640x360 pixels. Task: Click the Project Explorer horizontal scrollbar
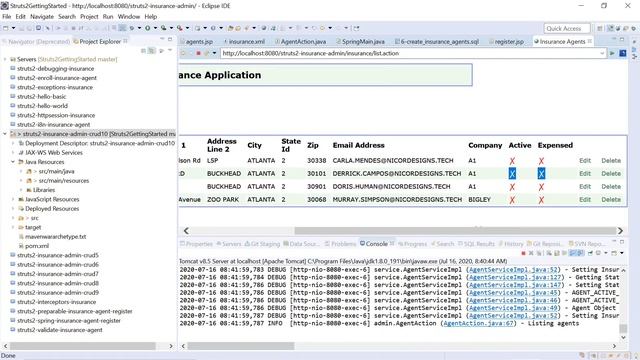point(82,346)
